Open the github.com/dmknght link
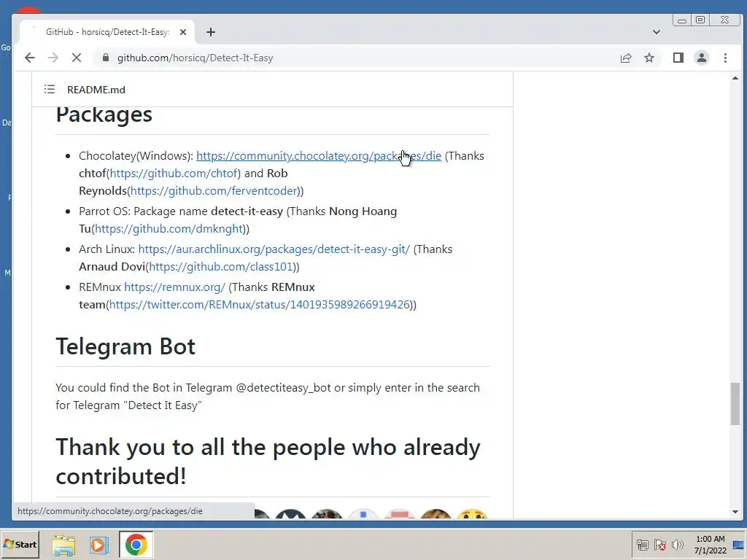747x560 pixels. (169, 228)
